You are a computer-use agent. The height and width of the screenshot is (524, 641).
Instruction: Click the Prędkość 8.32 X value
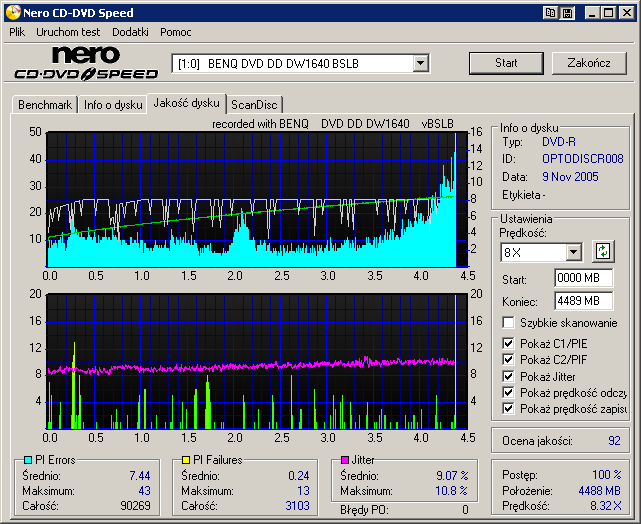click(x=606, y=506)
